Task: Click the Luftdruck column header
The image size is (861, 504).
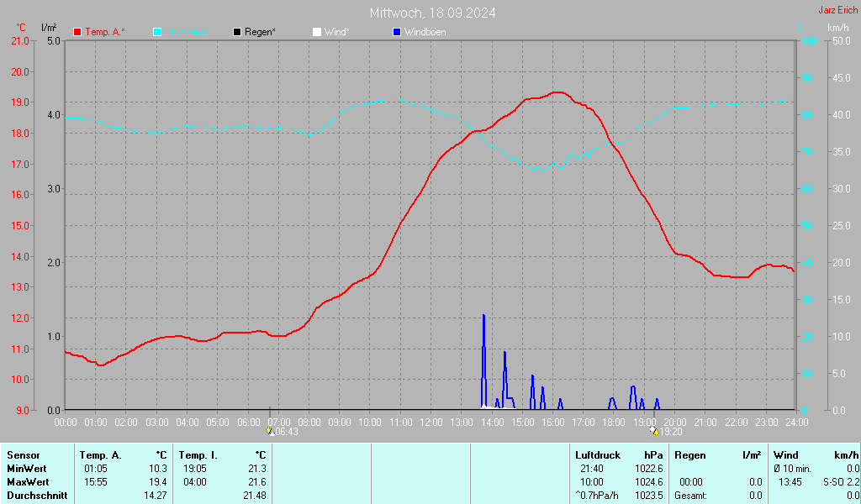Action: (599, 455)
